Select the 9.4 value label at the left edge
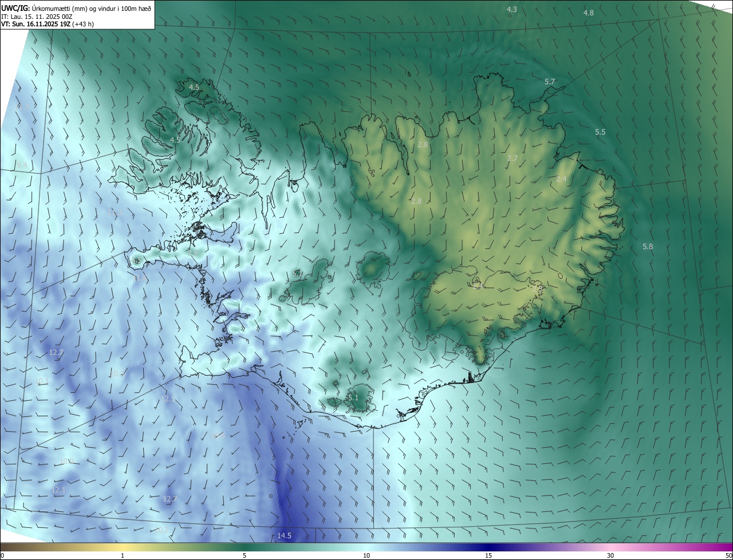The height and width of the screenshot is (560, 733). [22, 165]
